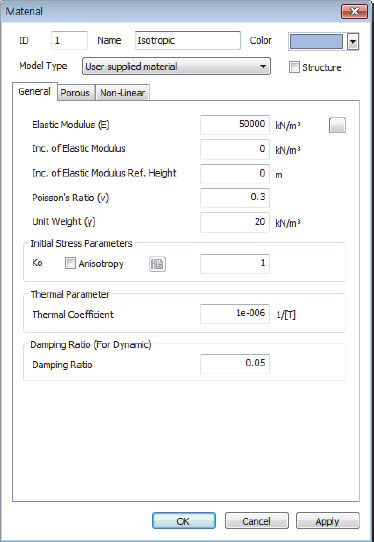Click the Poisson's Ratio input field
The height and width of the screenshot is (542, 374).
click(235, 198)
